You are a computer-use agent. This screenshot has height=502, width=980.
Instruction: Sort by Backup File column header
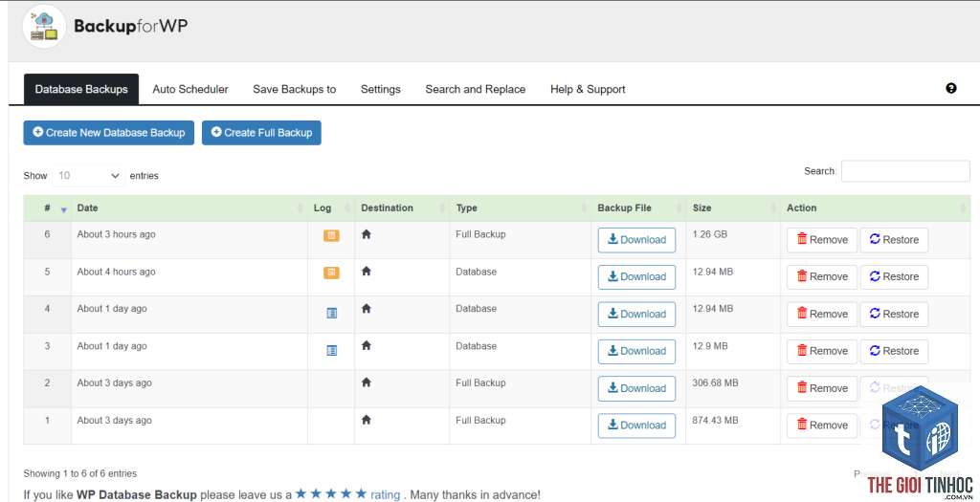638,207
